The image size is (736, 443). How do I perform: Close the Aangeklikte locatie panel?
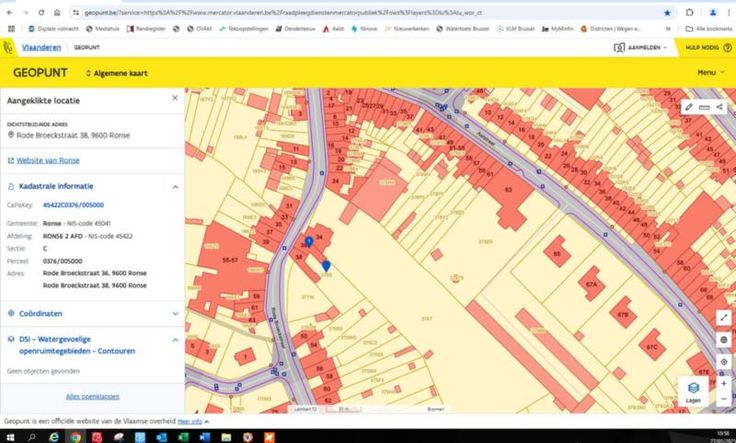tap(175, 98)
